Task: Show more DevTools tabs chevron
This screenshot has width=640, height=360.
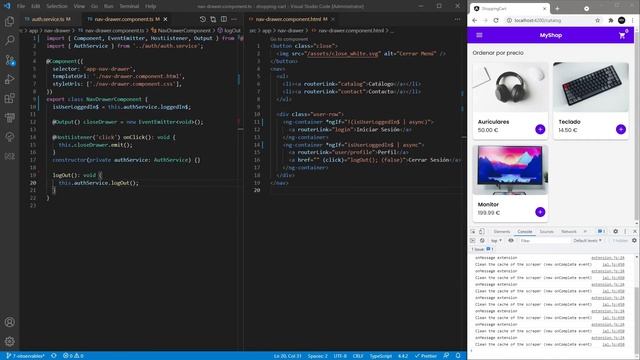Action: coord(585,231)
